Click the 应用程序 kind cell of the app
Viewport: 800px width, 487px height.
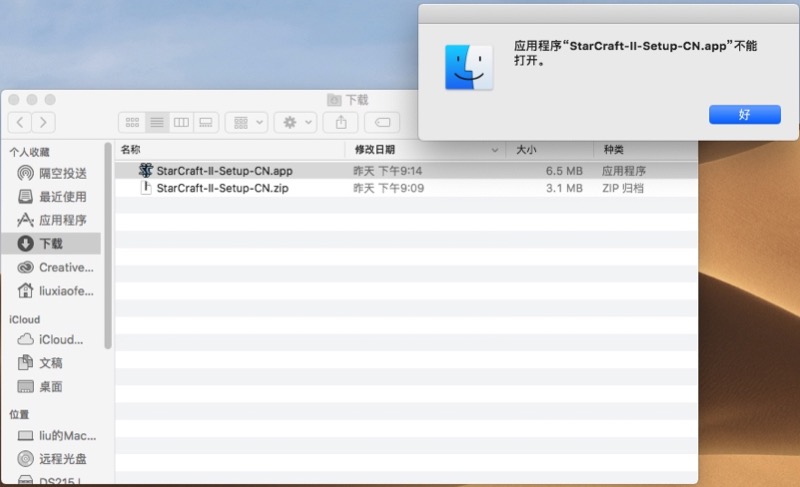click(623, 171)
